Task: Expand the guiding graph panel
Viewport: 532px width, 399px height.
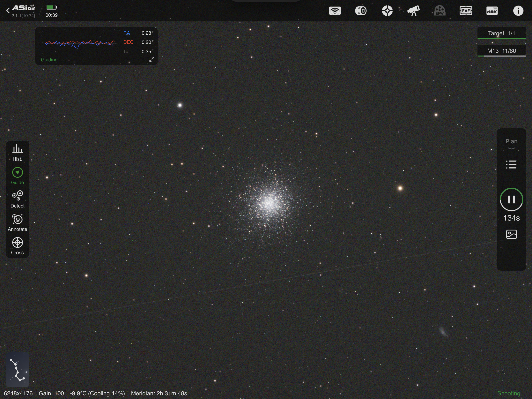Action: [152, 59]
